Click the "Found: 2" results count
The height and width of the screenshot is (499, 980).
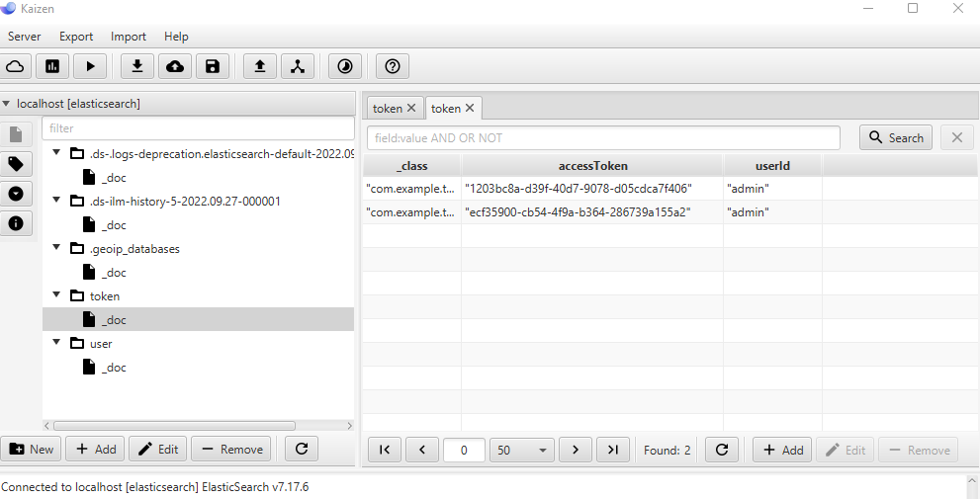tap(667, 450)
